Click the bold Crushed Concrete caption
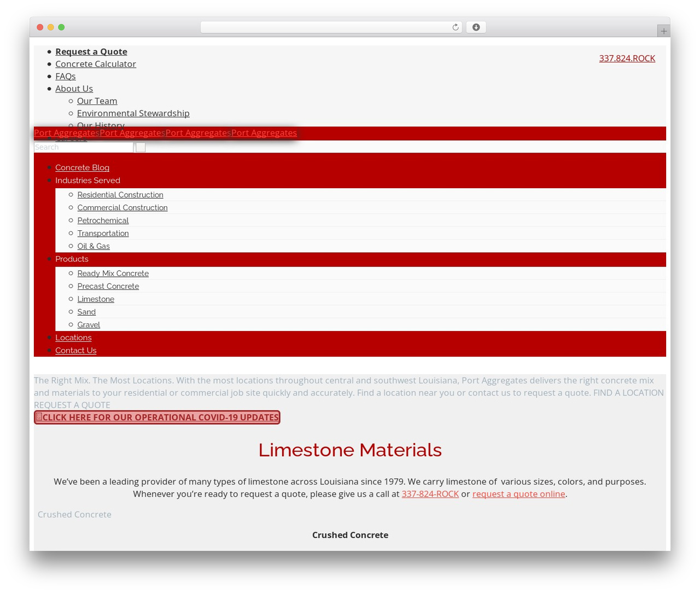The height and width of the screenshot is (593, 700). (350, 535)
